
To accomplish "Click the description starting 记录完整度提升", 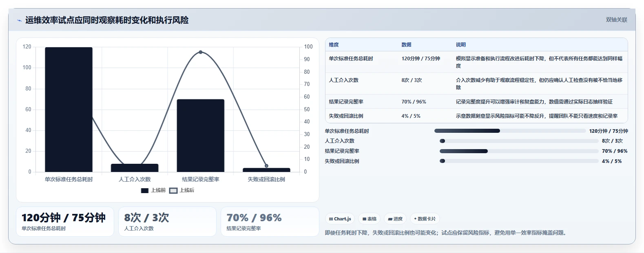I will pos(534,102).
